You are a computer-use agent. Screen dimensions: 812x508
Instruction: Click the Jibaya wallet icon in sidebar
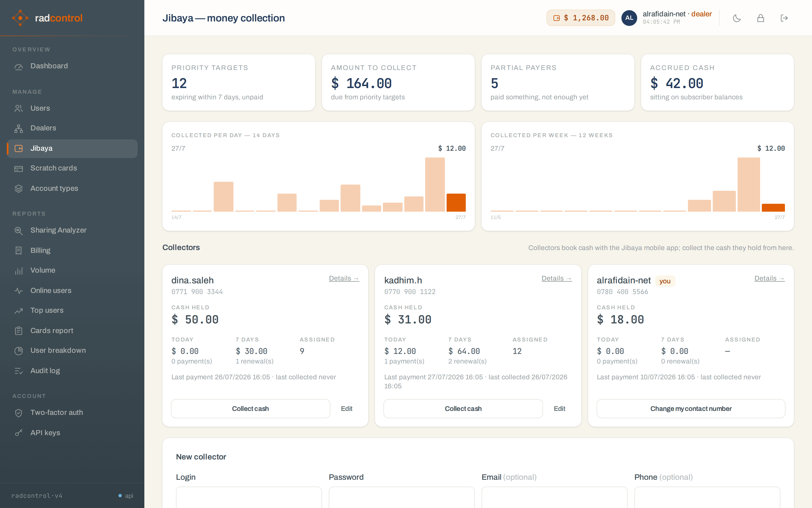tap(19, 148)
